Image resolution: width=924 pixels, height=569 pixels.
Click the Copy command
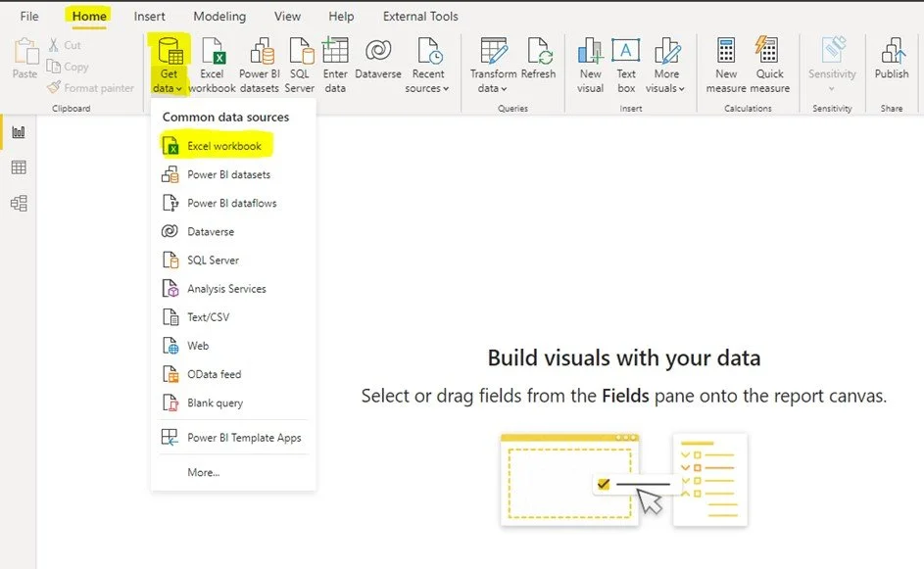(x=68, y=67)
